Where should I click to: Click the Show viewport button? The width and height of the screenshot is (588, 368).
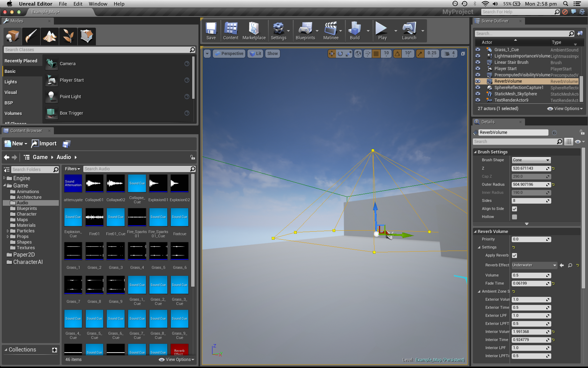[x=273, y=53]
